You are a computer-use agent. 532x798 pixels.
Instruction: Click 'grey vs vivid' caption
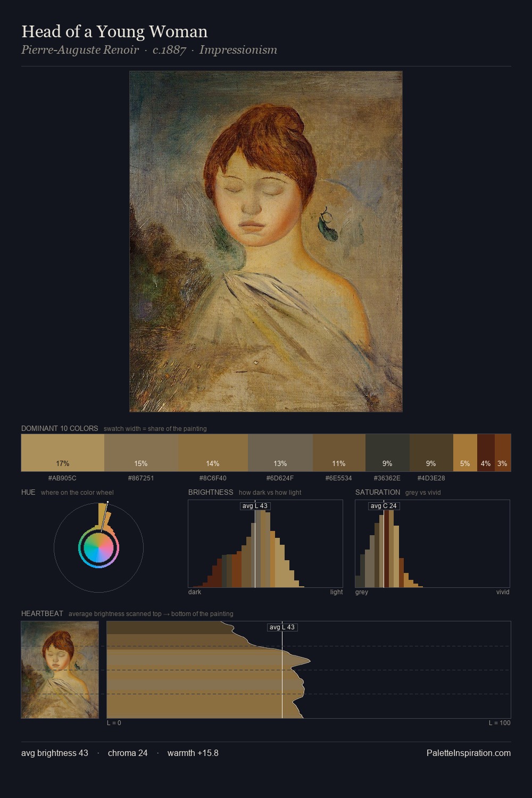click(x=423, y=493)
